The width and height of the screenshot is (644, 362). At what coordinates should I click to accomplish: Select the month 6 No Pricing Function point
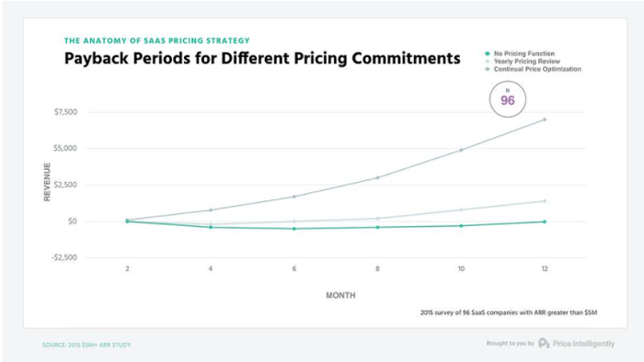click(x=294, y=229)
